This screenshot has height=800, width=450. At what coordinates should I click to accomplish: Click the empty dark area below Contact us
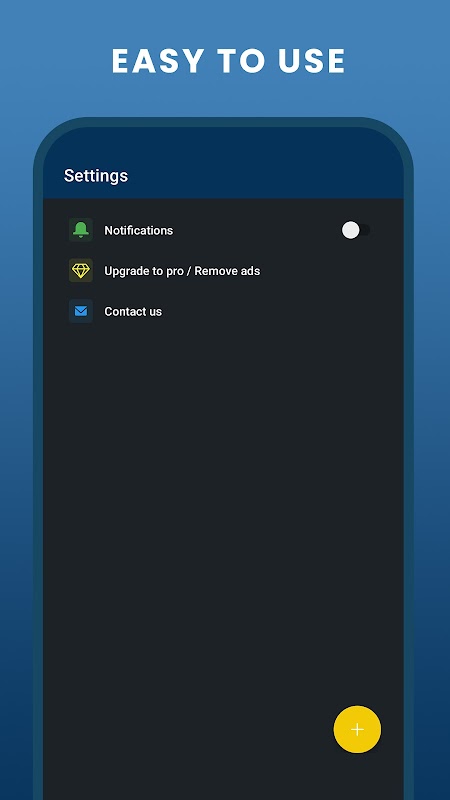pyautogui.click(x=223, y=510)
